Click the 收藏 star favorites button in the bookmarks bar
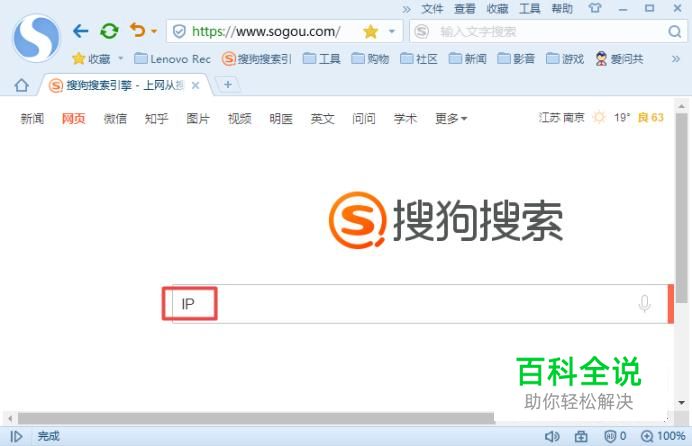 tap(91, 59)
